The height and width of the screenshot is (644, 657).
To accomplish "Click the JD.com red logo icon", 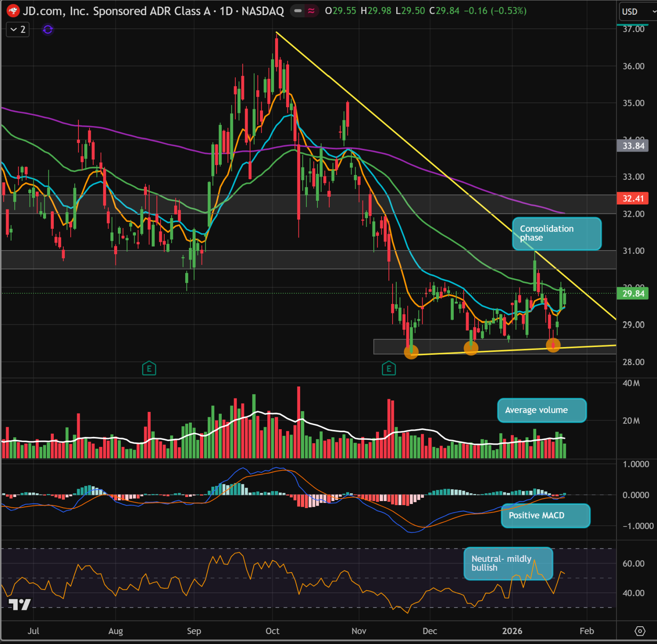I will (x=13, y=11).
